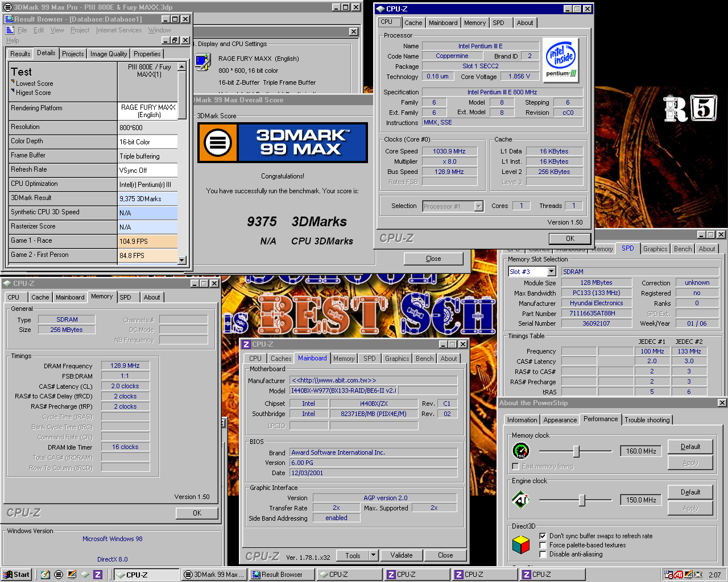The width and height of the screenshot is (728, 582).
Task: Open the Graphics tab in the SPD CPU-Z window
Action: [655, 249]
